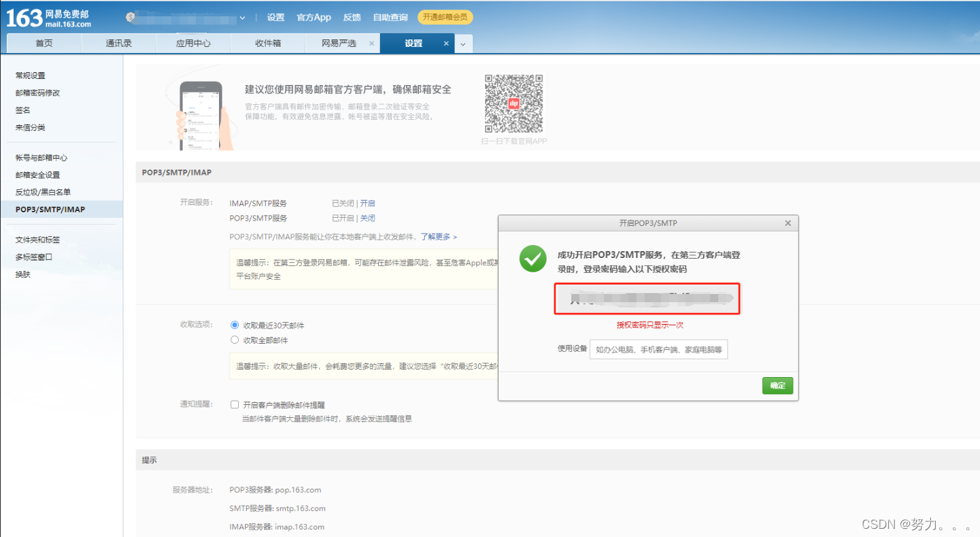This screenshot has height=537, width=980.
Task: Click 反馈 in the header
Action: [x=352, y=18]
